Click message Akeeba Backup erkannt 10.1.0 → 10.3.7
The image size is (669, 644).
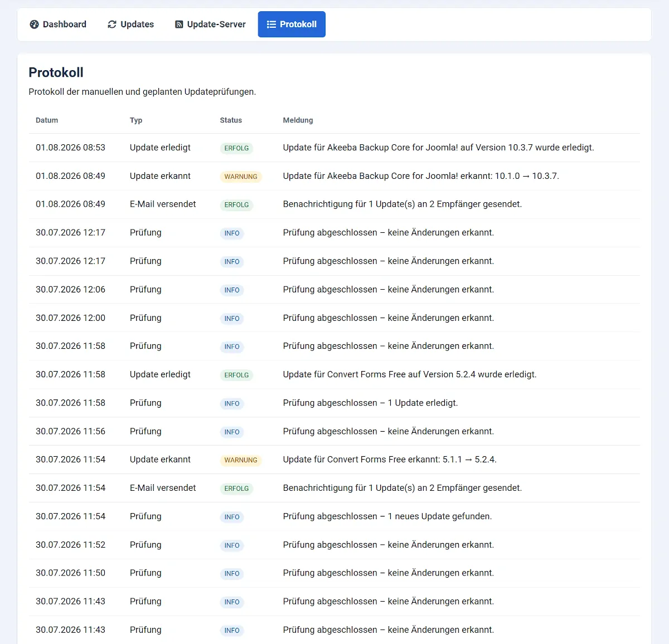[x=421, y=176]
